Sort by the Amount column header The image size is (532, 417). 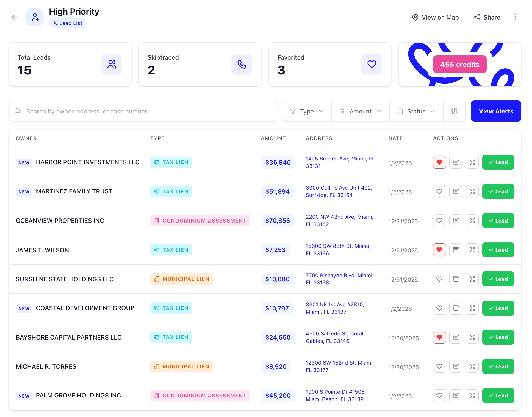tap(273, 138)
